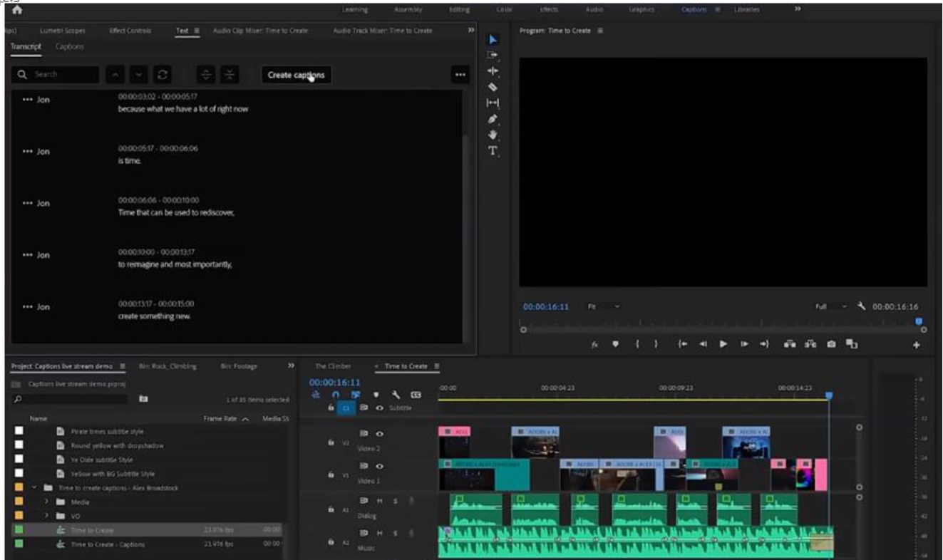Viewport: 943px width, 560px height.
Task: Toggle lock on Video 2 track
Action: [x=331, y=442]
